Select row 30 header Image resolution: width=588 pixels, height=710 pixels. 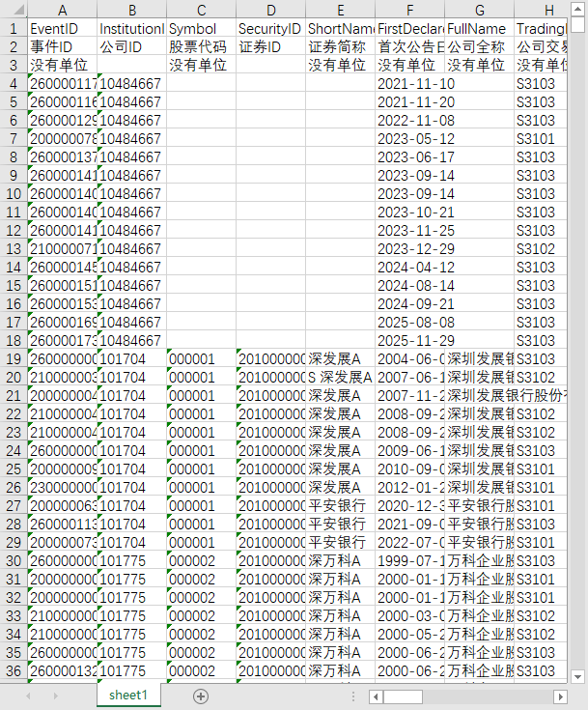pyautogui.click(x=14, y=560)
